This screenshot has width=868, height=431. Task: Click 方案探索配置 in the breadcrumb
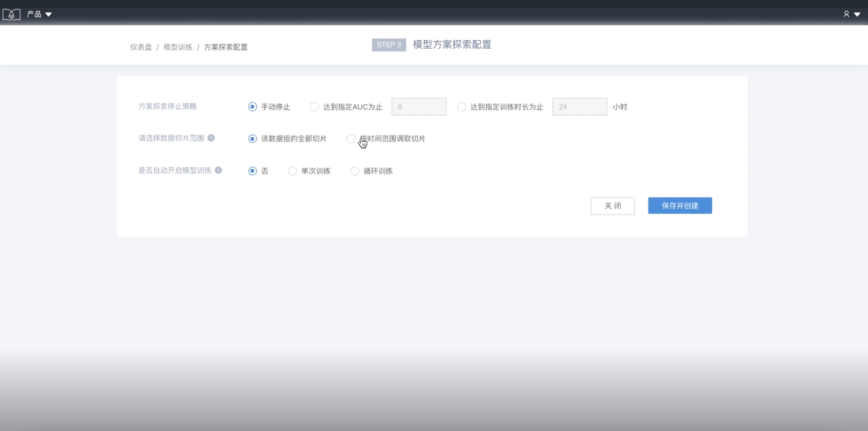click(x=225, y=47)
